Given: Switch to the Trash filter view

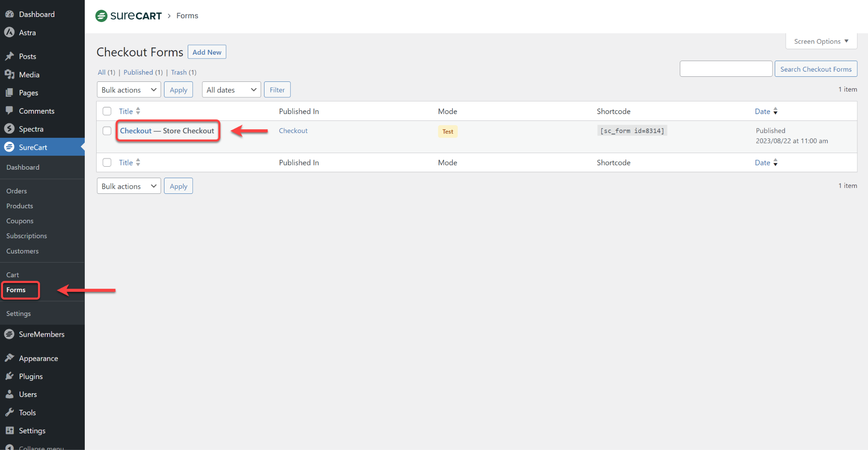Looking at the screenshot, I should click(x=179, y=72).
